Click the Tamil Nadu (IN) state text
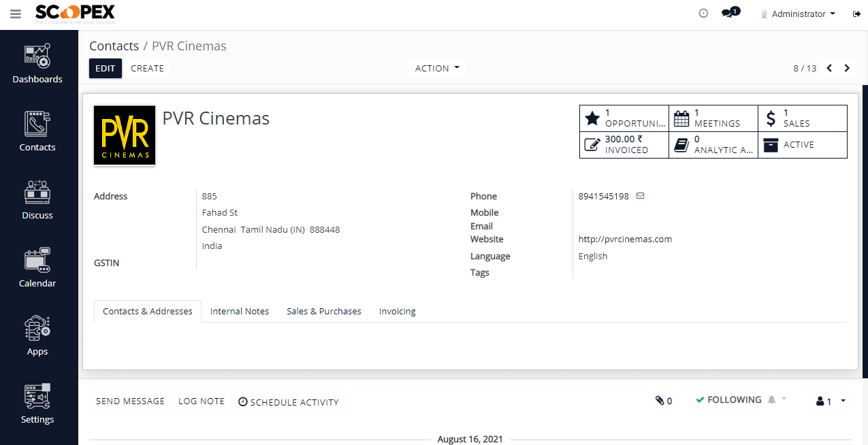Image resolution: width=868 pixels, height=445 pixels. pyautogui.click(x=273, y=229)
